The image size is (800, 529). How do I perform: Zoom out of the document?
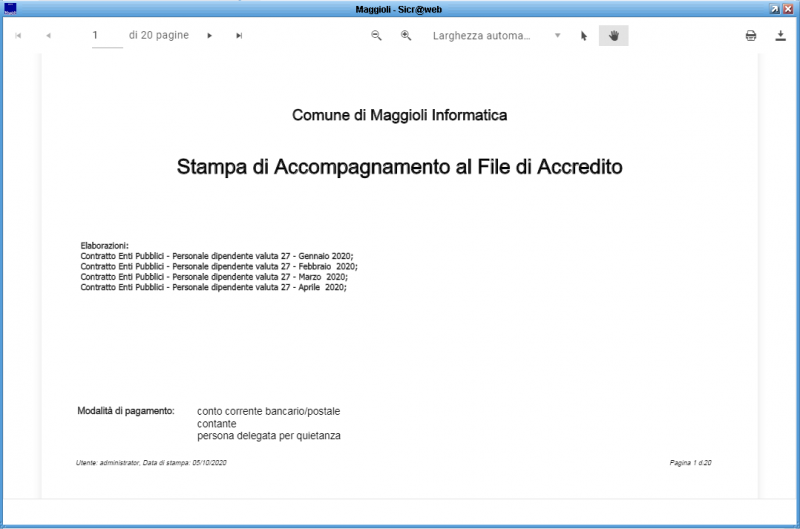point(376,36)
